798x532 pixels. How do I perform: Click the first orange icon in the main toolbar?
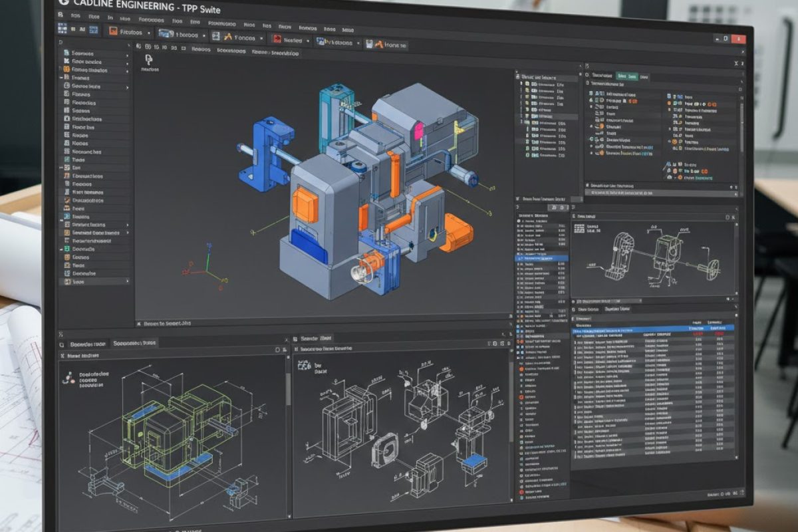(113, 31)
